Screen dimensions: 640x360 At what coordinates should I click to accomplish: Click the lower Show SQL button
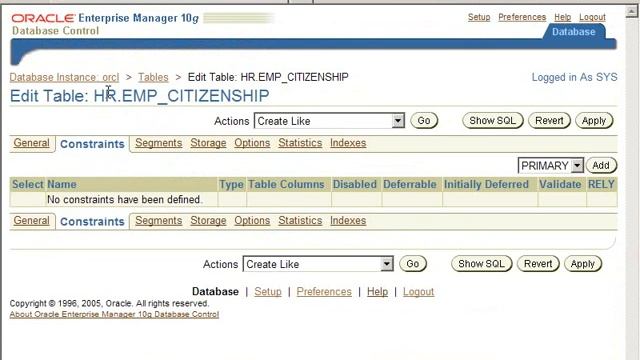pos(481,264)
